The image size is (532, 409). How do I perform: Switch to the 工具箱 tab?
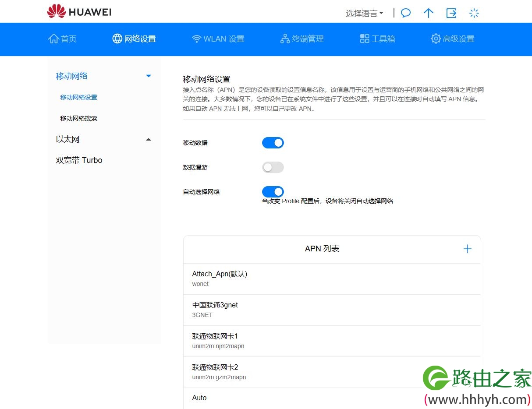[x=377, y=39]
